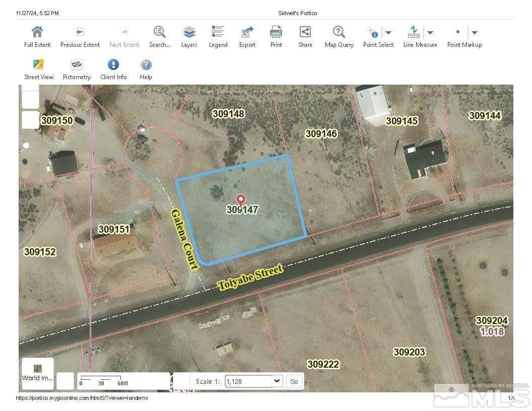Open the Share tool
This screenshot has width=532, height=411.
tap(305, 33)
